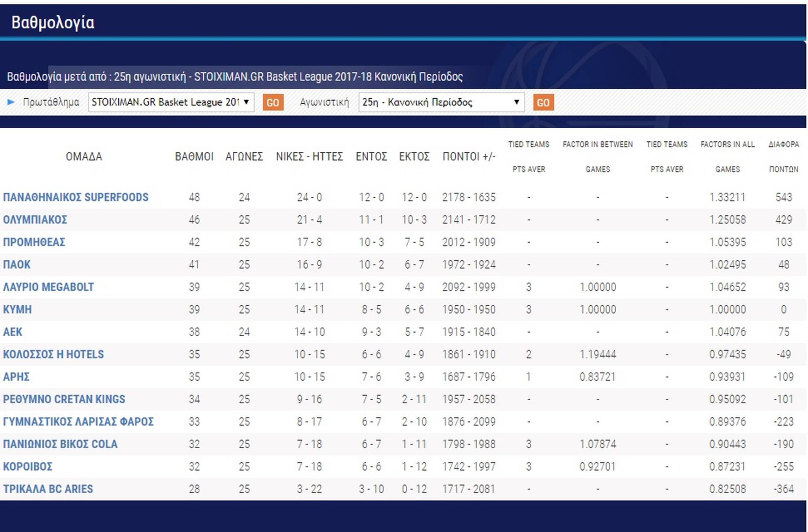
Task: Click the factor value 1.04652
Action: pos(728,287)
